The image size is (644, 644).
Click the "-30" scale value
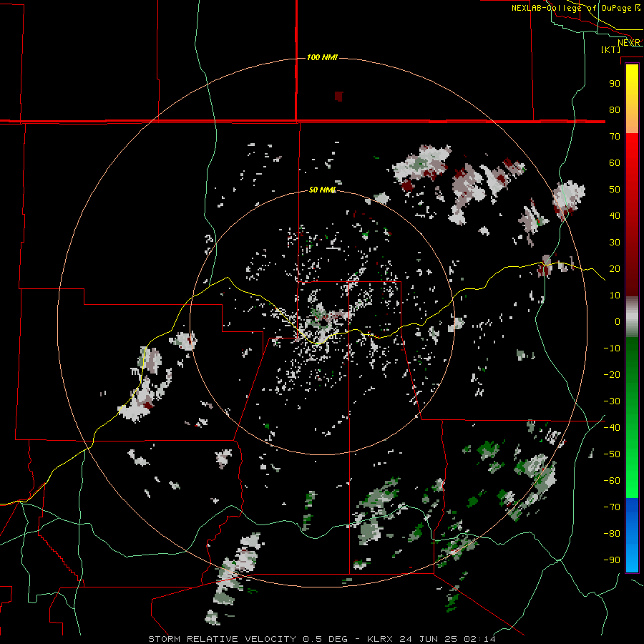[612, 401]
